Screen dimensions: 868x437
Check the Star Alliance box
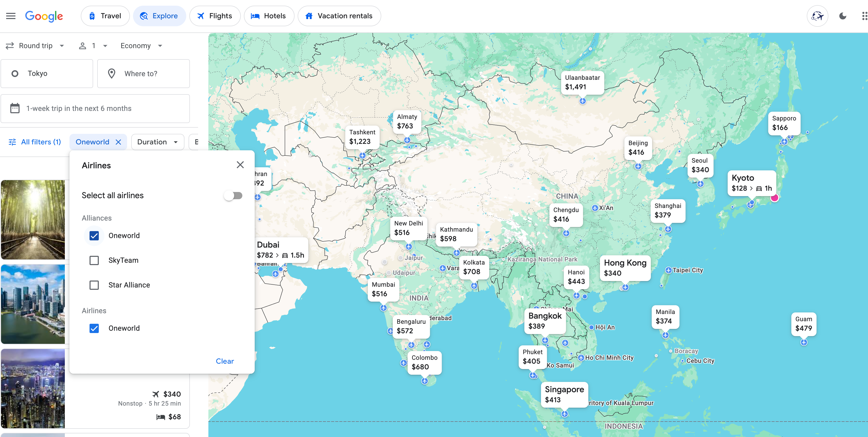pos(94,285)
